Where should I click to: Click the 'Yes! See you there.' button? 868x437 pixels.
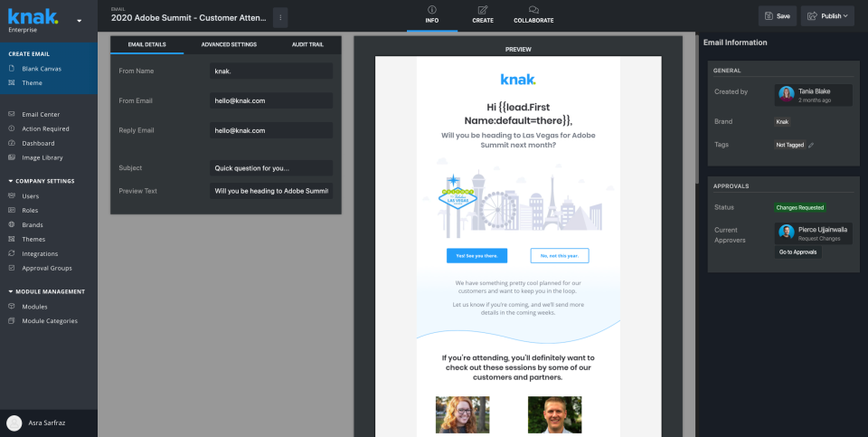[x=476, y=255]
